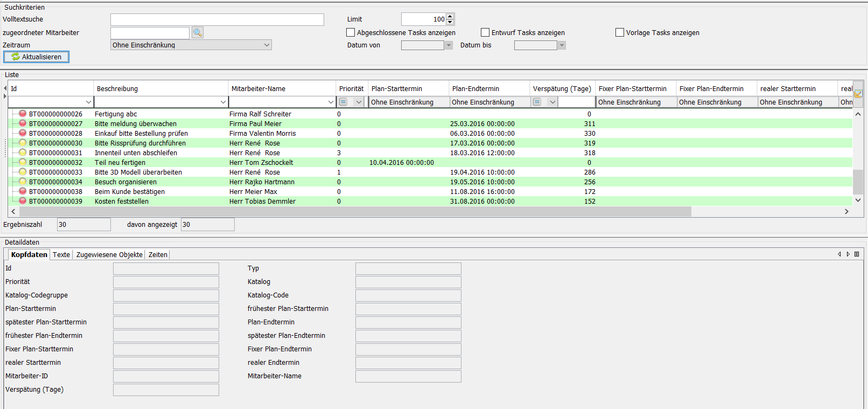This screenshot has width=868, height=409.
Task: Switch to the Texte tab
Action: [61, 255]
